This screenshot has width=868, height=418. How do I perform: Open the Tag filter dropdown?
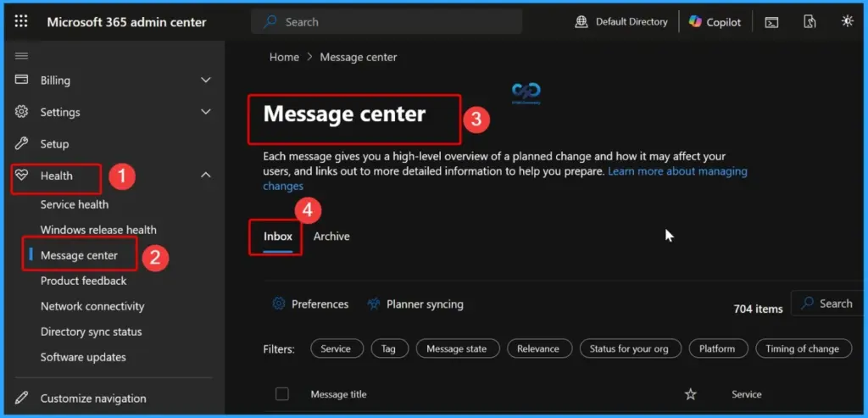pos(388,348)
